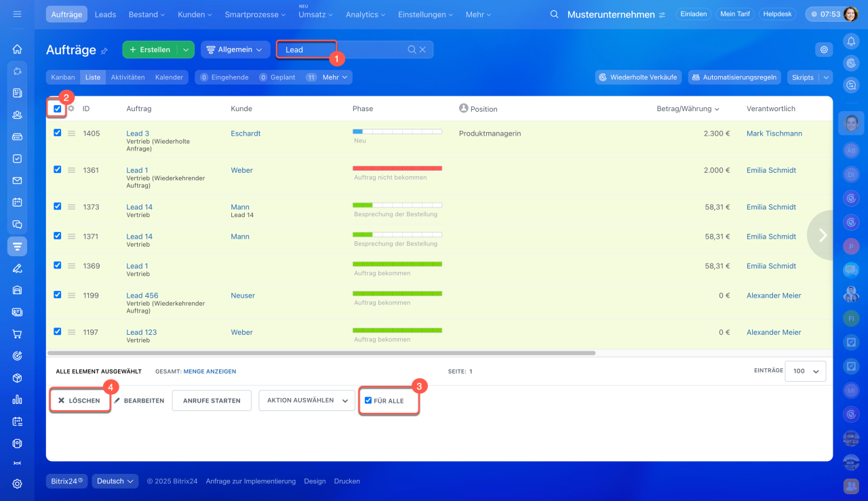Click the phase progress bar for Lead 3
Image resolution: width=868 pixels, height=501 pixels.
(x=397, y=132)
